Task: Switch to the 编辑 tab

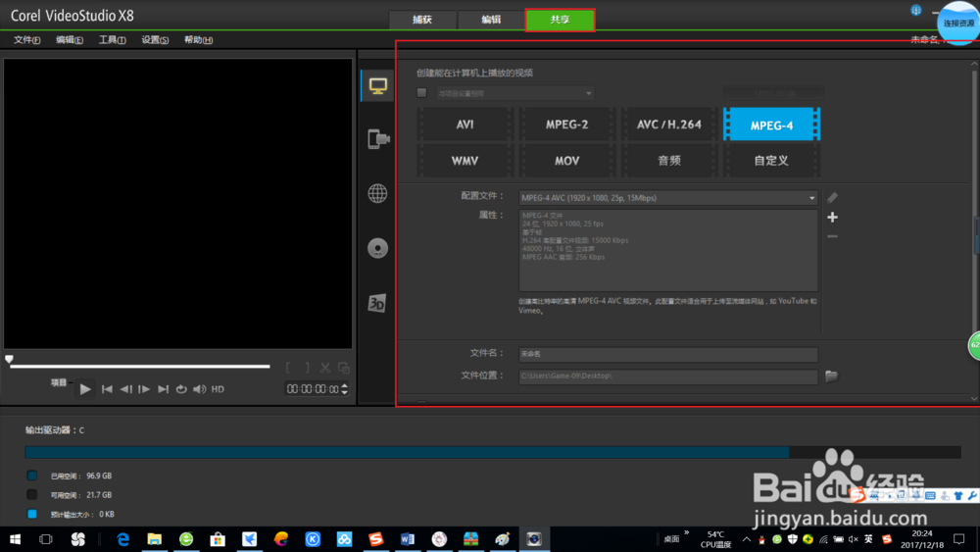Action: pyautogui.click(x=491, y=20)
